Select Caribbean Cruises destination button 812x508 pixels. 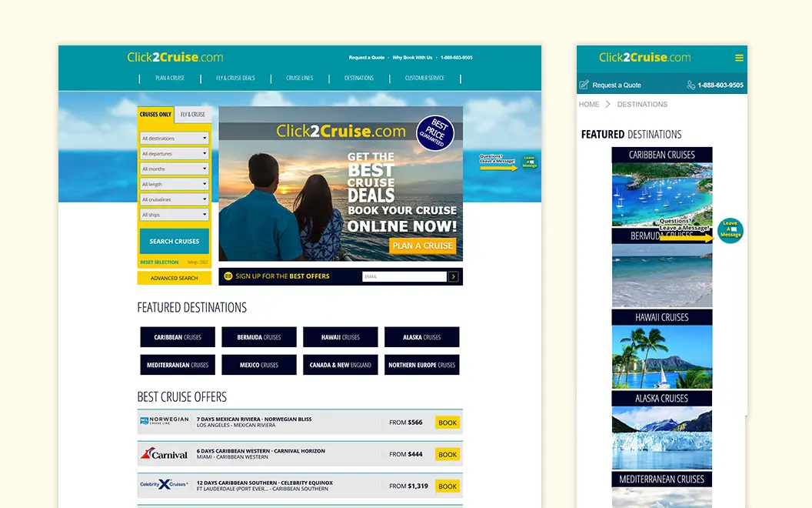[178, 337]
